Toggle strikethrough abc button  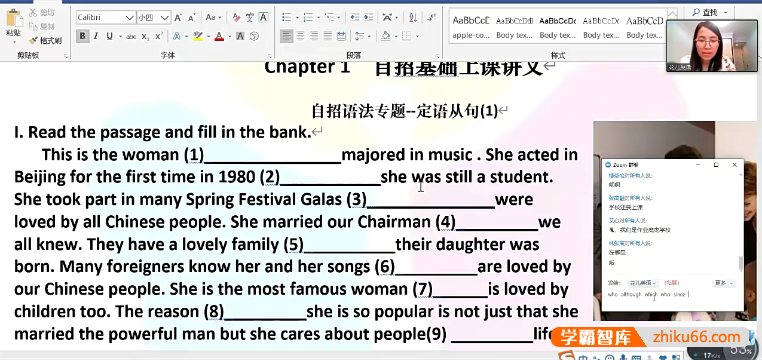click(x=131, y=36)
